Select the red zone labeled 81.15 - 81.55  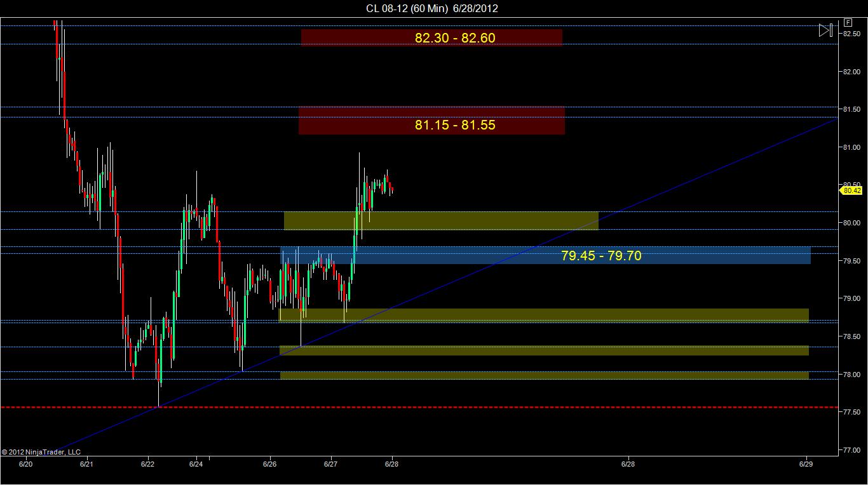click(x=431, y=121)
